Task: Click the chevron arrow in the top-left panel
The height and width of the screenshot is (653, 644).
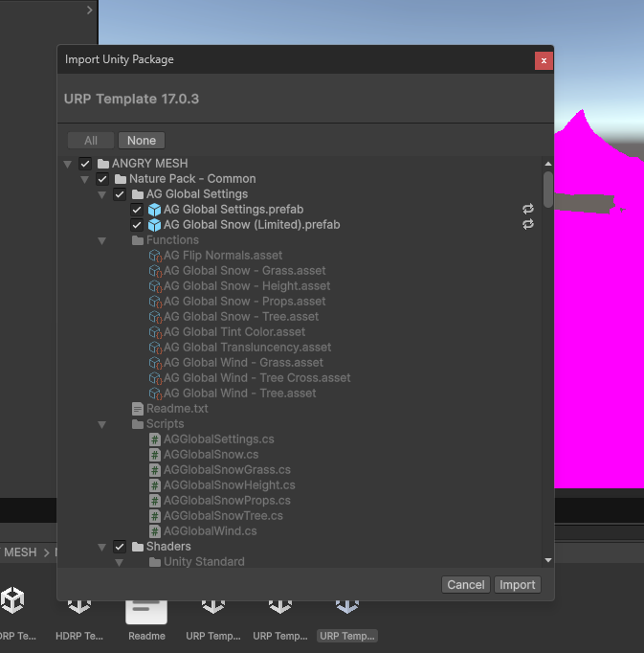Action: tap(90, 10)
